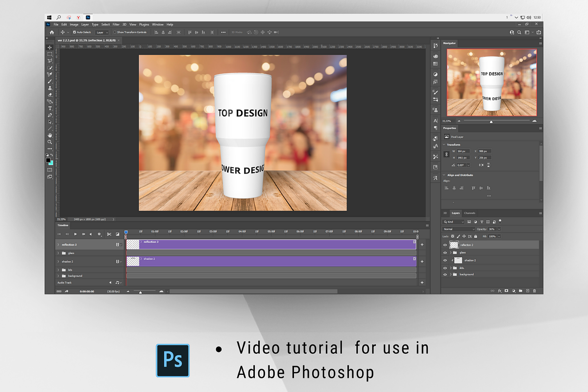Add audio to the Audio Track

click(x=422, y=283)
